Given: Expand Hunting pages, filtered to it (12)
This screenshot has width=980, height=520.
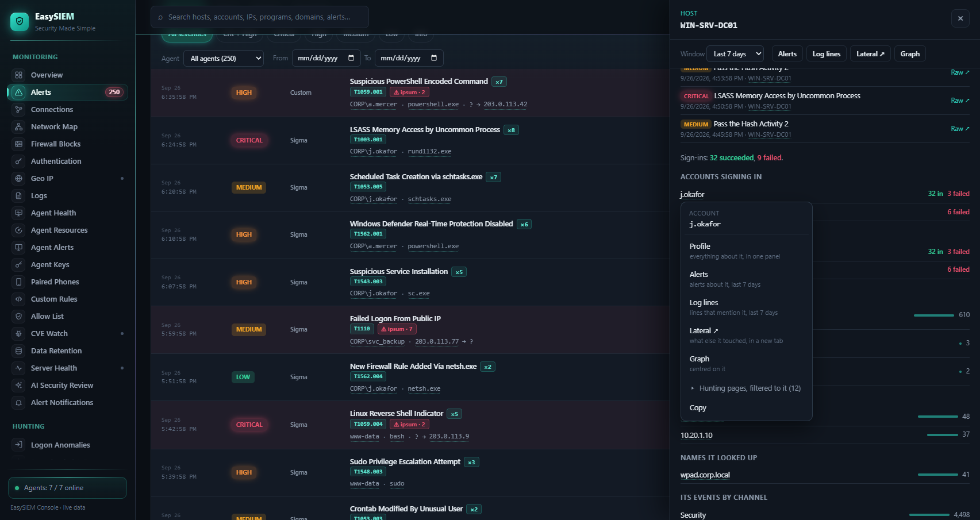Looking at the screenshot, I should (747, 388).
